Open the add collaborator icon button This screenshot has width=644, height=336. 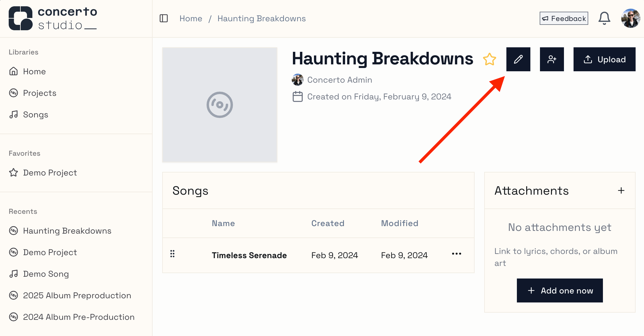(552, 59)
